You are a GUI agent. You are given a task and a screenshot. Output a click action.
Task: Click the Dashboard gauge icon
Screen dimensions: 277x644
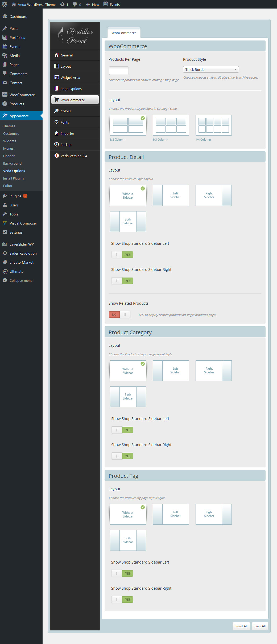click(x=5, y=16)
